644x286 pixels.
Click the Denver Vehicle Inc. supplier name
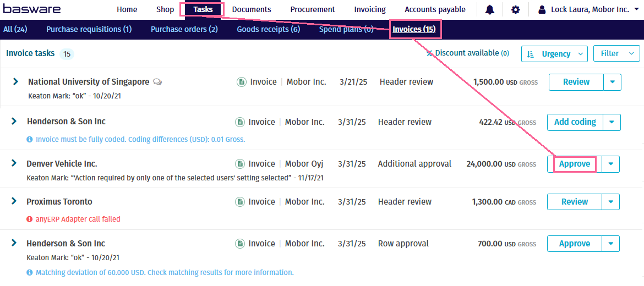pos(62,164)
